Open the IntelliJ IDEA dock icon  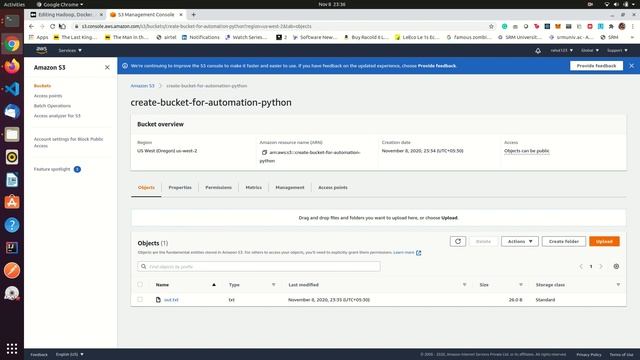point(12,247)
